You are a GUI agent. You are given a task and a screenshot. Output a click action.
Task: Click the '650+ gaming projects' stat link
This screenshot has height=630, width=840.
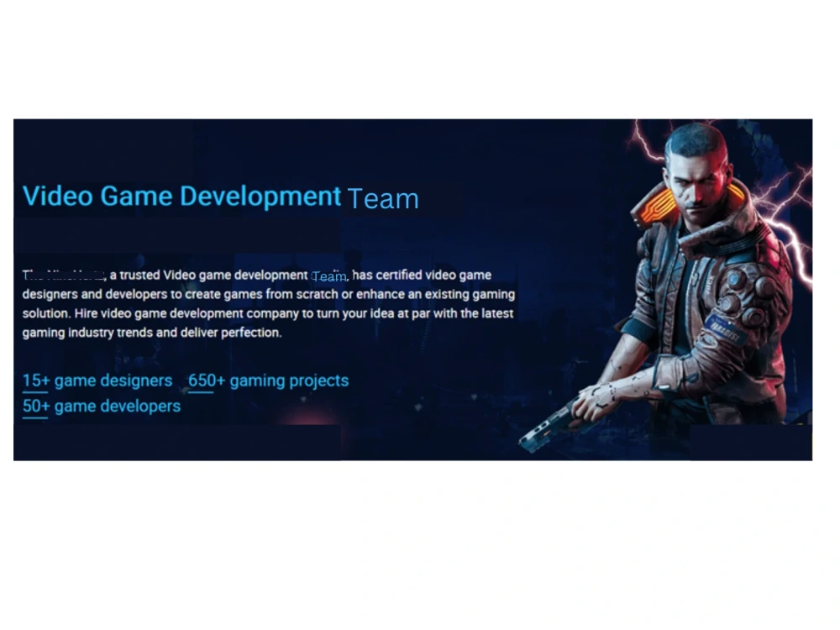[x=268, y=381]
